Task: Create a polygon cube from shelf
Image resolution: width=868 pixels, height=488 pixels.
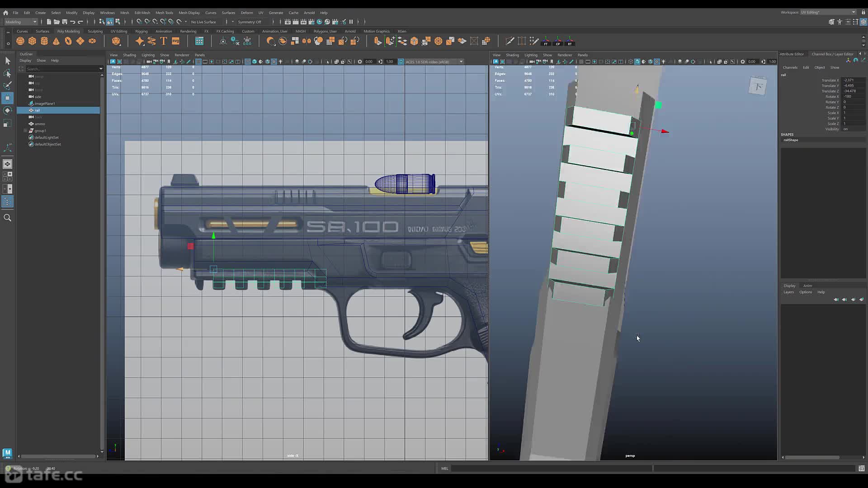Action: 32,41
